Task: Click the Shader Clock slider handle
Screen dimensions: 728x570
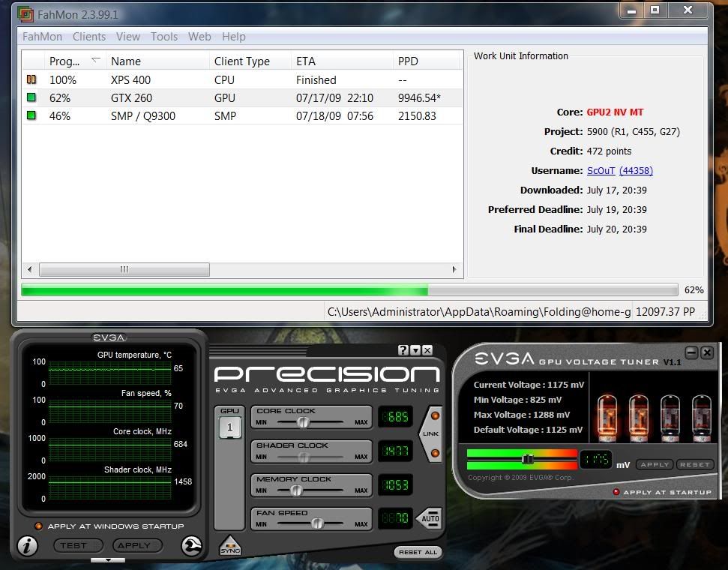Action: click(x=304, y=457)
